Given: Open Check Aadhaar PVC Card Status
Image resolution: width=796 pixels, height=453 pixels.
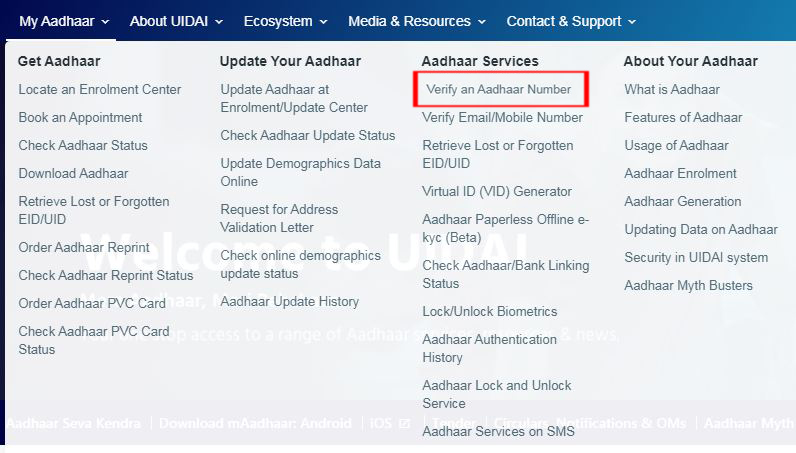Looking at the screenshot, I should coord(94,340).
